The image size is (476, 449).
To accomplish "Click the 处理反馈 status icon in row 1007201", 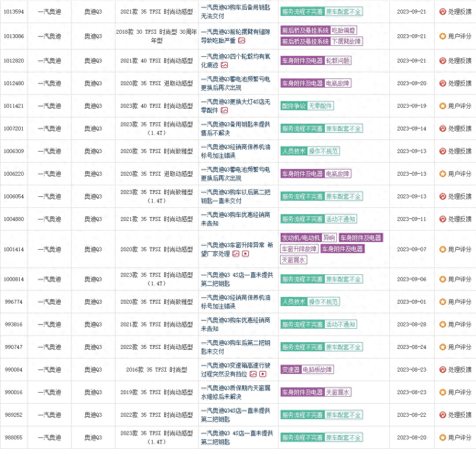I will (x=443, y=128).
